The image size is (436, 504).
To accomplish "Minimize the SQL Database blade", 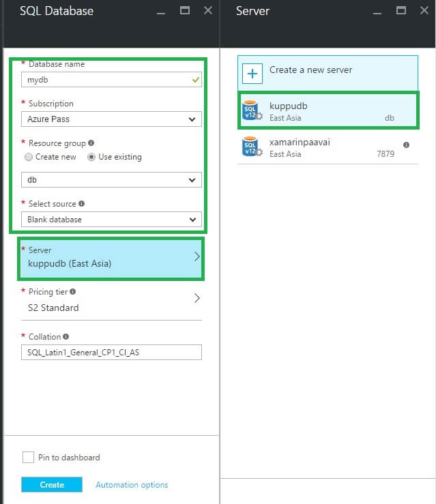I will click(161, 13).
